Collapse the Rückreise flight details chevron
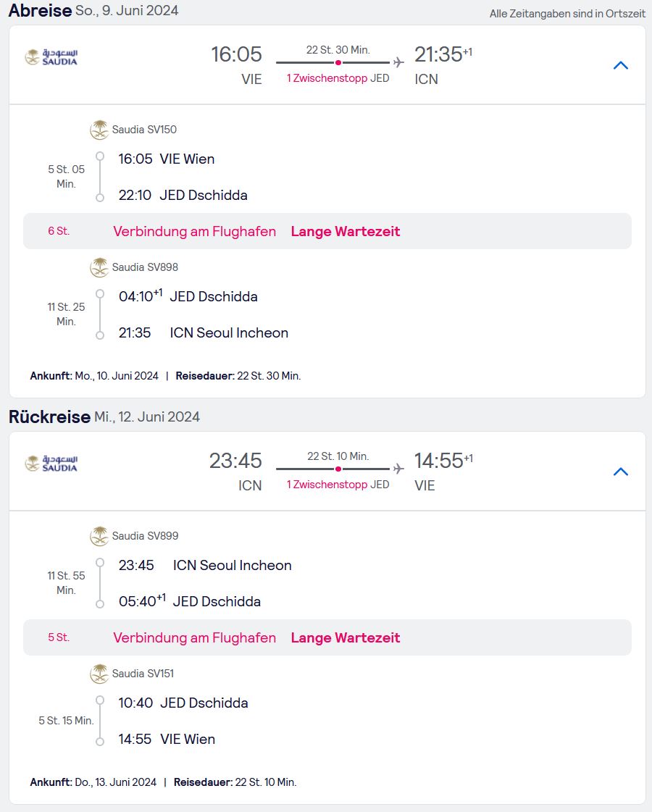This screenshot has width=652, height=812. click(620, 472)
